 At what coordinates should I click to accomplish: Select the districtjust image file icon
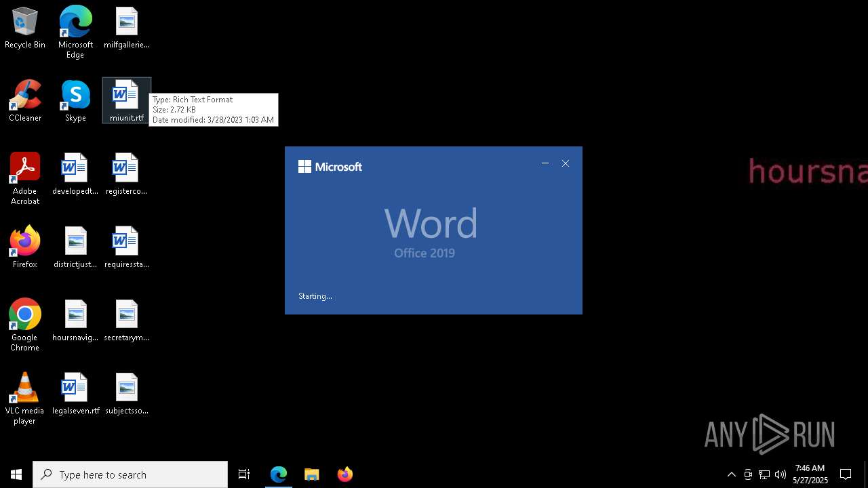pos(75,247)
